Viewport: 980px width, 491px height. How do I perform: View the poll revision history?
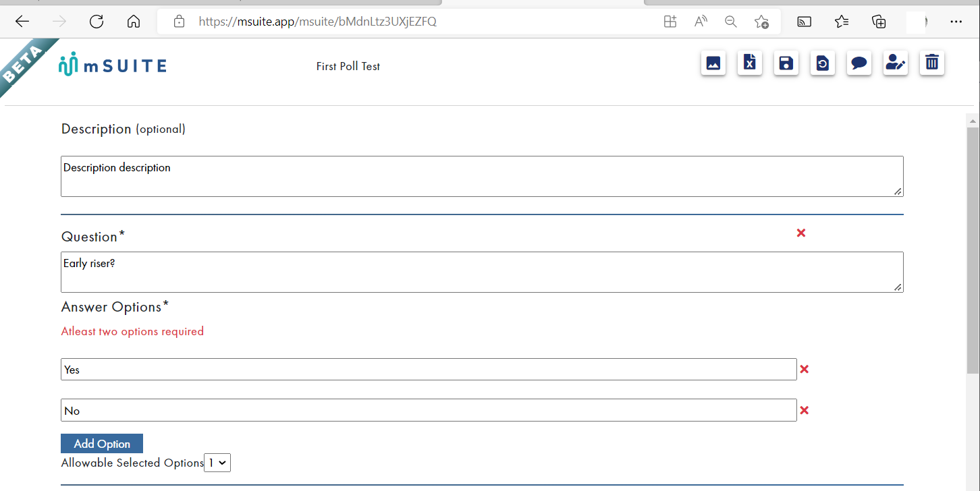(x=823, y=63)
